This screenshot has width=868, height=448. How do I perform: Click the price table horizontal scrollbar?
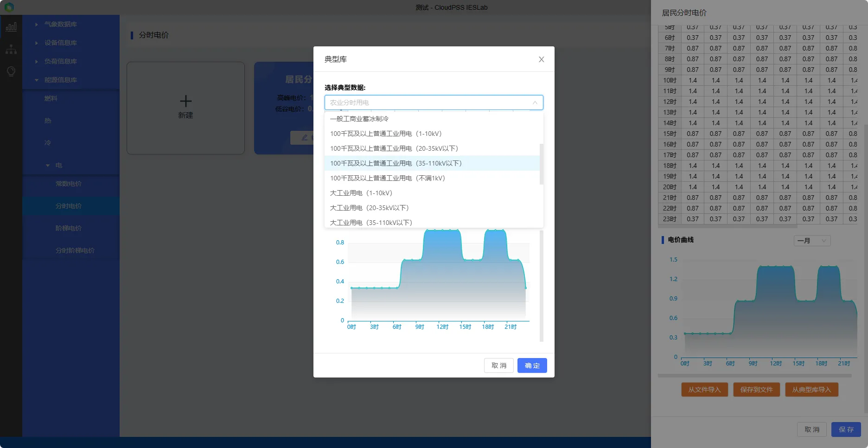[728, 227]
